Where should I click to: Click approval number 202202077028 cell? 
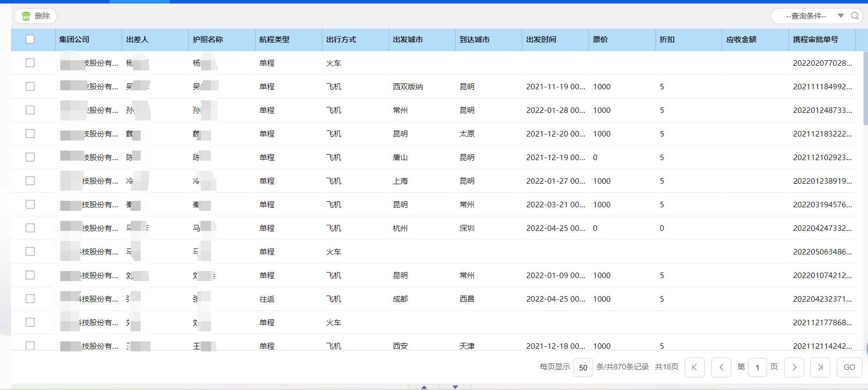822,63
